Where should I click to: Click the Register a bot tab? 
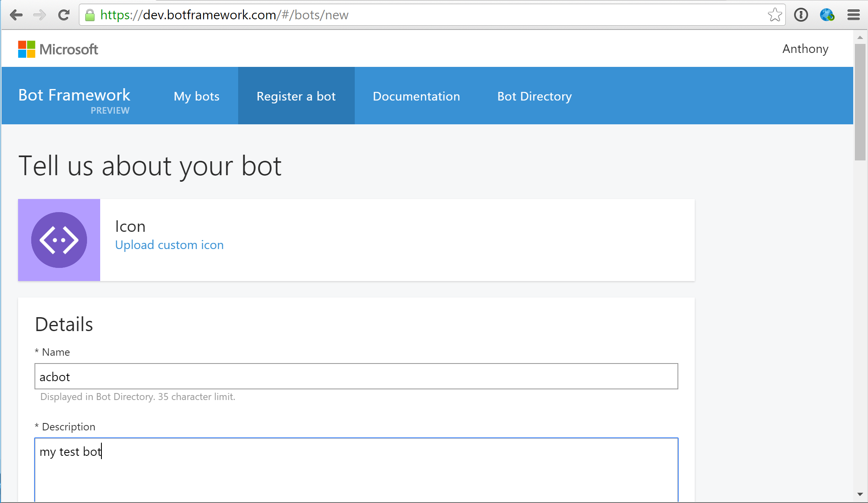point(295,95)
